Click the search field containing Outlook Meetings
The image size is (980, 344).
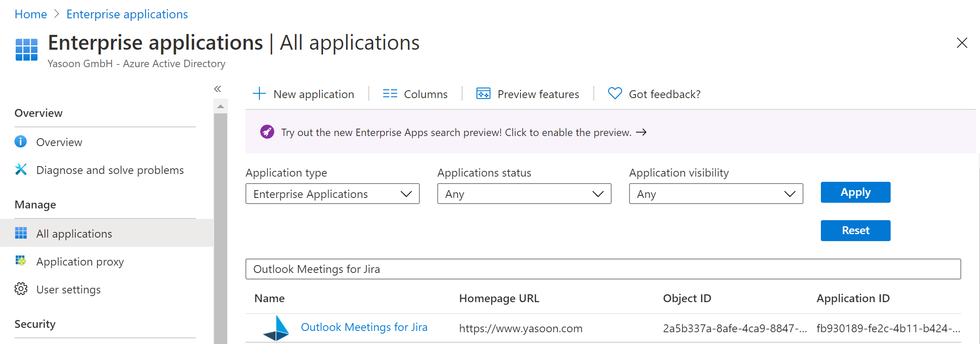603,269
